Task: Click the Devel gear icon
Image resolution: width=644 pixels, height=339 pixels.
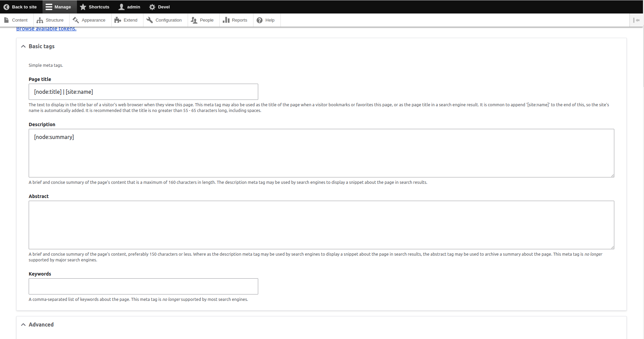Action: pos(152,7)
